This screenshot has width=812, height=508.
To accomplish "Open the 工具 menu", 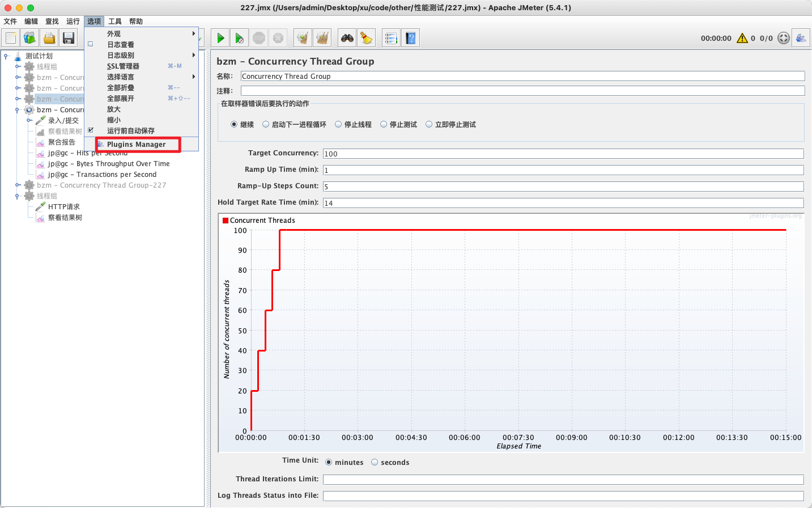I will (x=115, y=22).
